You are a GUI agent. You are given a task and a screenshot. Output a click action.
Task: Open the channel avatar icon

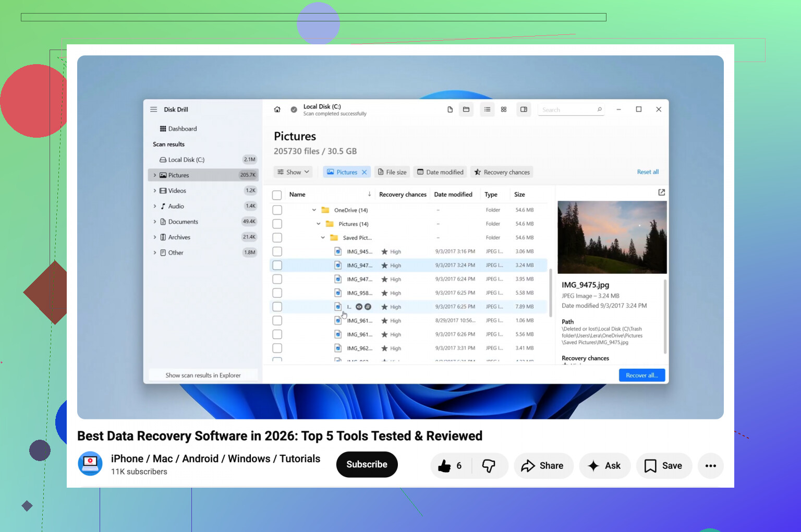(90, 464)
